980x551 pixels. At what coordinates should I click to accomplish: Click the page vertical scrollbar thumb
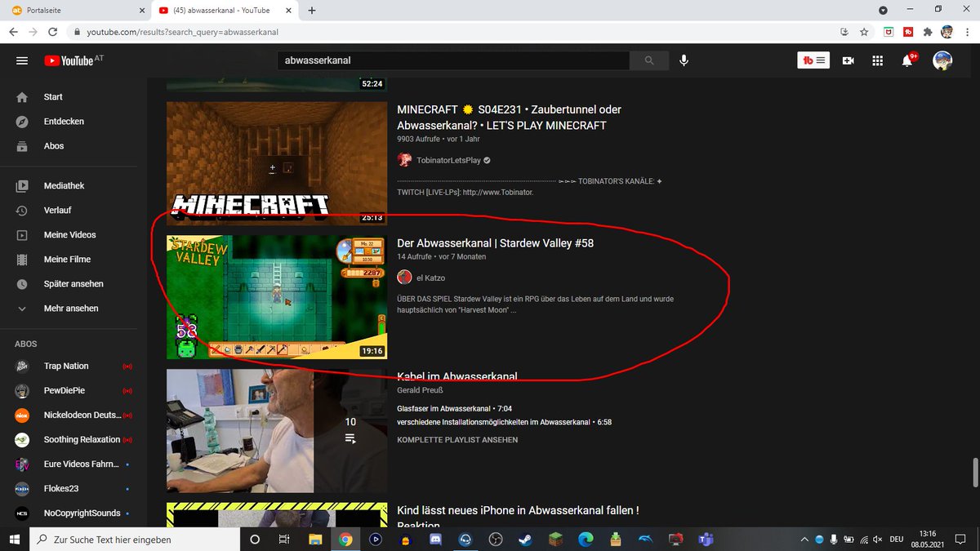click(x=974, y=472)
